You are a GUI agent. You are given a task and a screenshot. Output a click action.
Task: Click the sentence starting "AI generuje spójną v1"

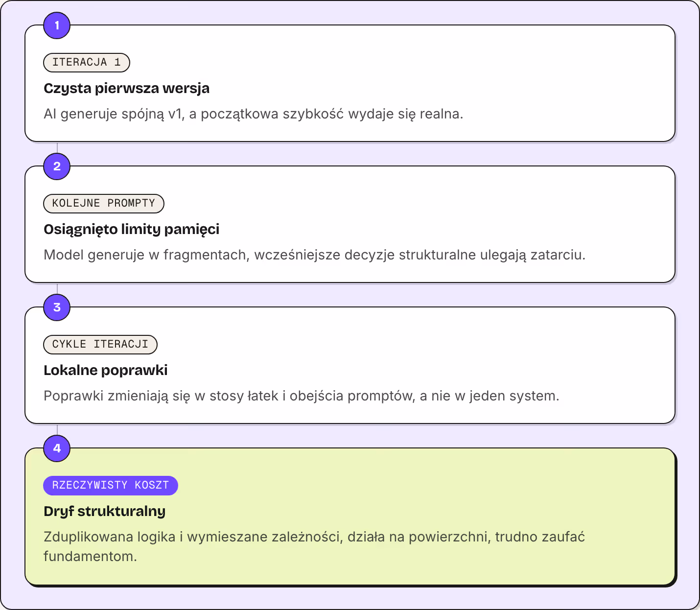pyautogui.click(x=253, y=114)
